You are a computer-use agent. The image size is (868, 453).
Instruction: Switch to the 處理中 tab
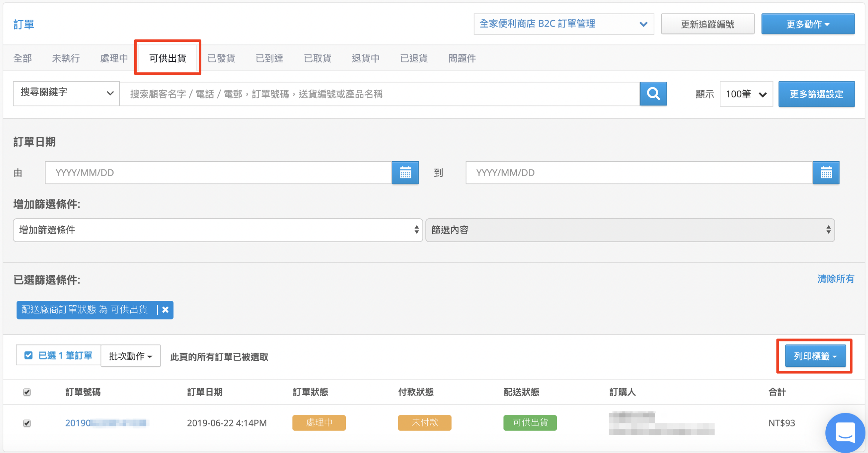(114, 58)
